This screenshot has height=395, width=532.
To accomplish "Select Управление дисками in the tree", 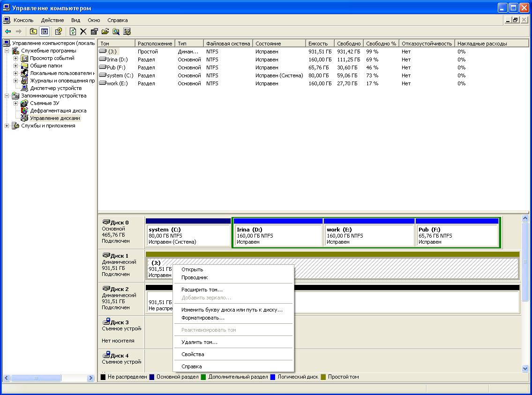I will tap(55, 119).
